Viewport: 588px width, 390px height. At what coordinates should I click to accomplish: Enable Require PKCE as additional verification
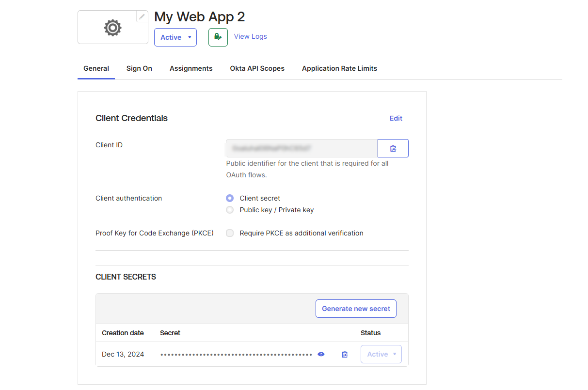click(230, 233)
